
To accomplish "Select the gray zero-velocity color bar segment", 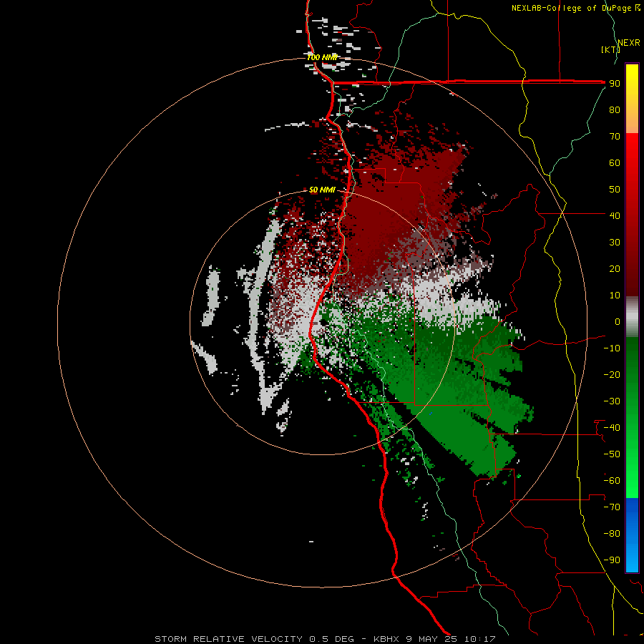I will 632,317.
